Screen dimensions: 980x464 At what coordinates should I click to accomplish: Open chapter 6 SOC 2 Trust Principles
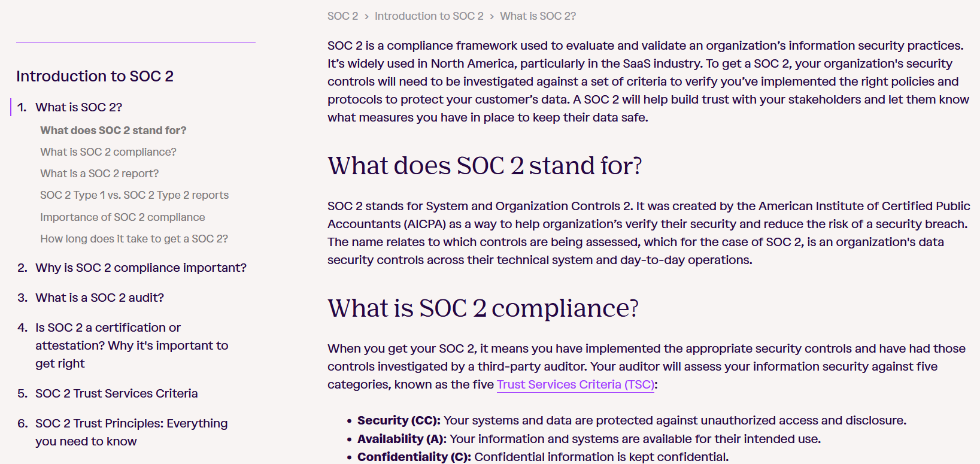(x=131, y=432)
